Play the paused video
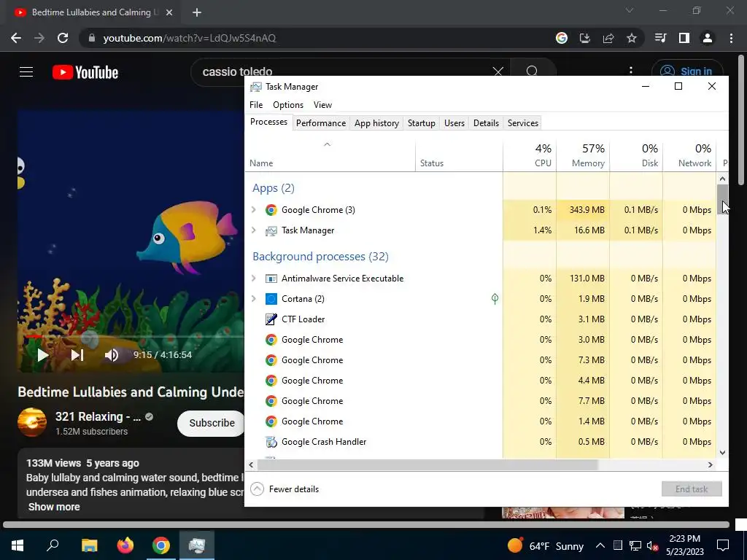 [x=42, y=355]
